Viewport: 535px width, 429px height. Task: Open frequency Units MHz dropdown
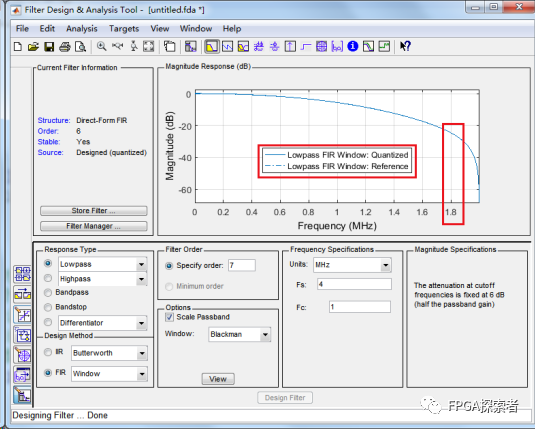click(386, 265)
